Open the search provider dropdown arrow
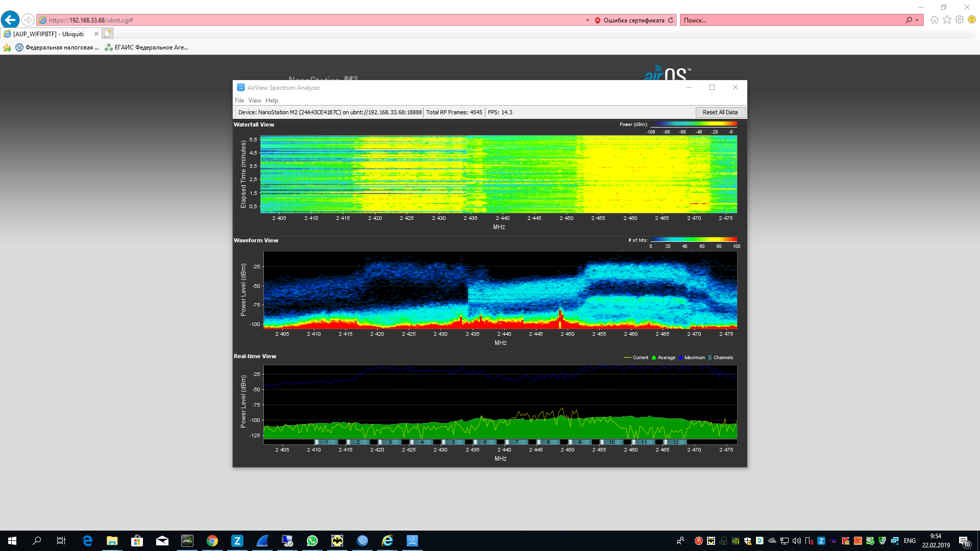 pos(917,20)
